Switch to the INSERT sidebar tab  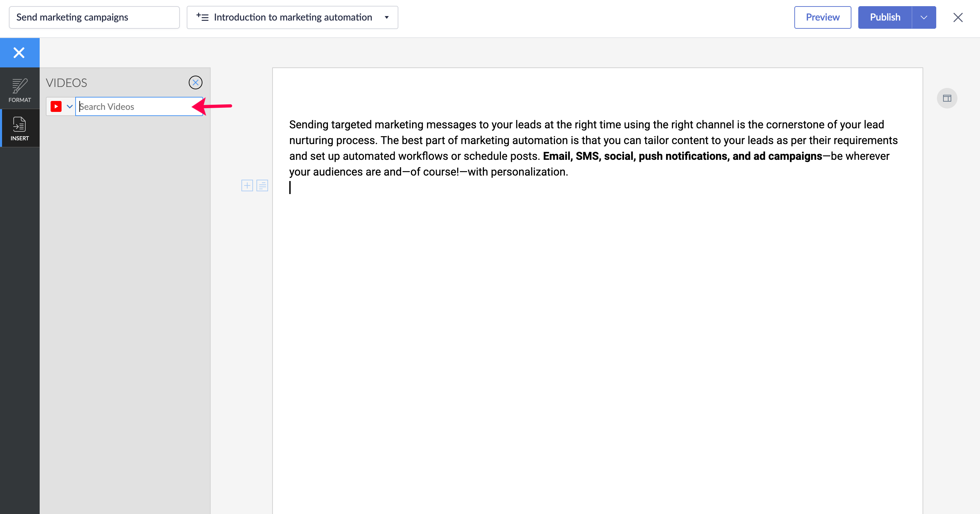pyautogui.click(x=19, y=128)
